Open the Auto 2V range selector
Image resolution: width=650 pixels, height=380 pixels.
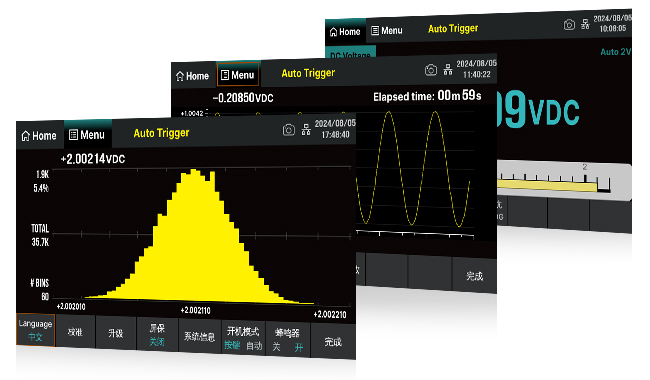tap(616, 52)
